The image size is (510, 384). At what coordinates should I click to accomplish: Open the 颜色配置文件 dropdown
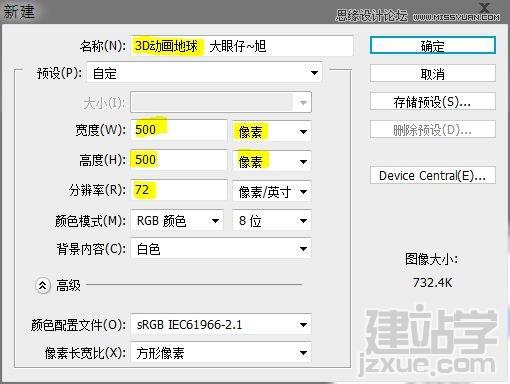tap(221, 324)
